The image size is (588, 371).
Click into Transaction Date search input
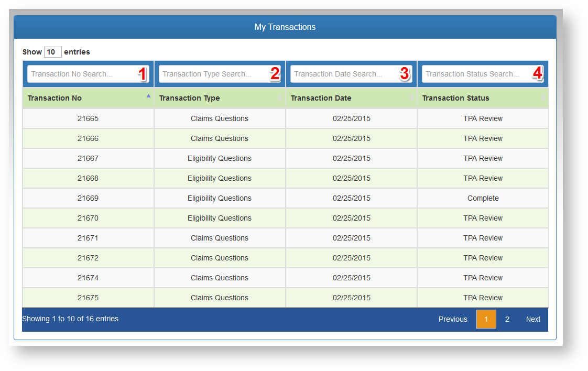(x=351, y=74)
